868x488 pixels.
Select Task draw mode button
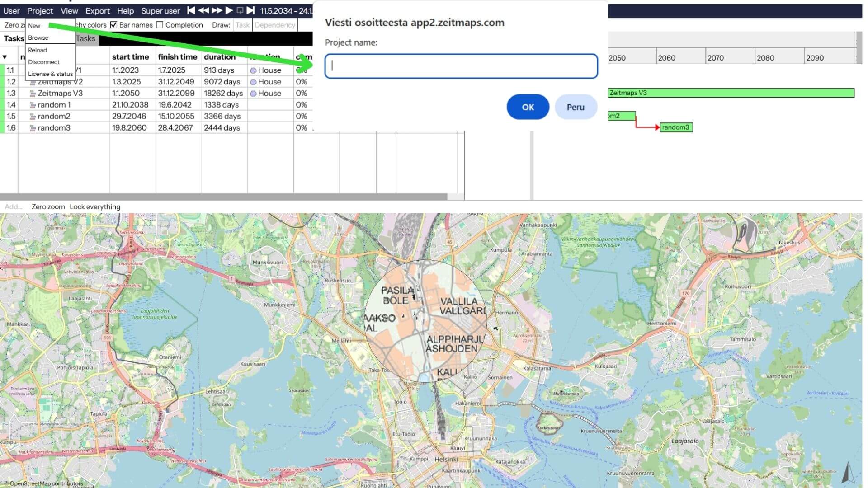(x=242, y=25)
